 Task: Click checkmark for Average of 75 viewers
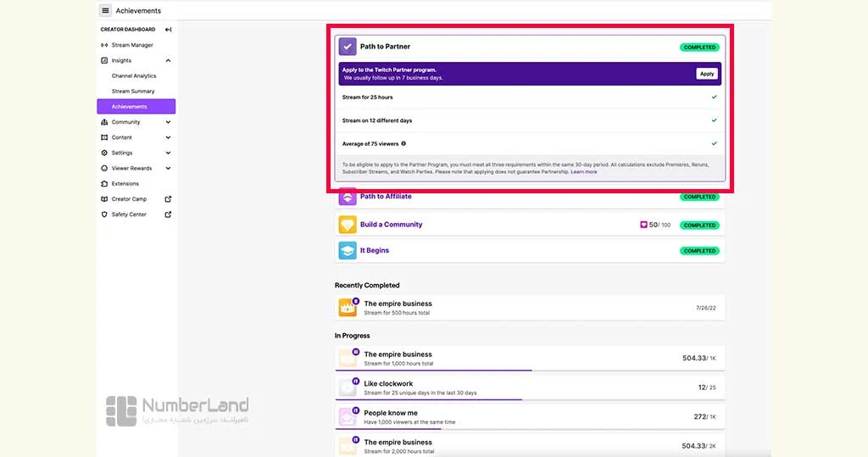[x=714, y=143]
